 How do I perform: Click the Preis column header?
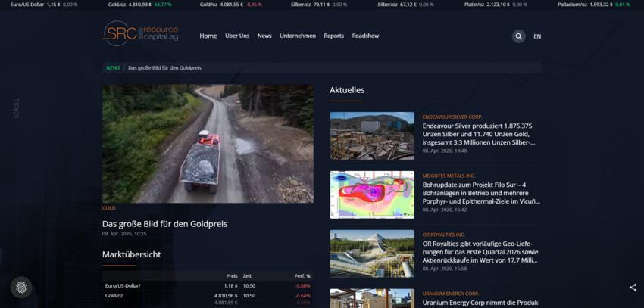point(232,276)
